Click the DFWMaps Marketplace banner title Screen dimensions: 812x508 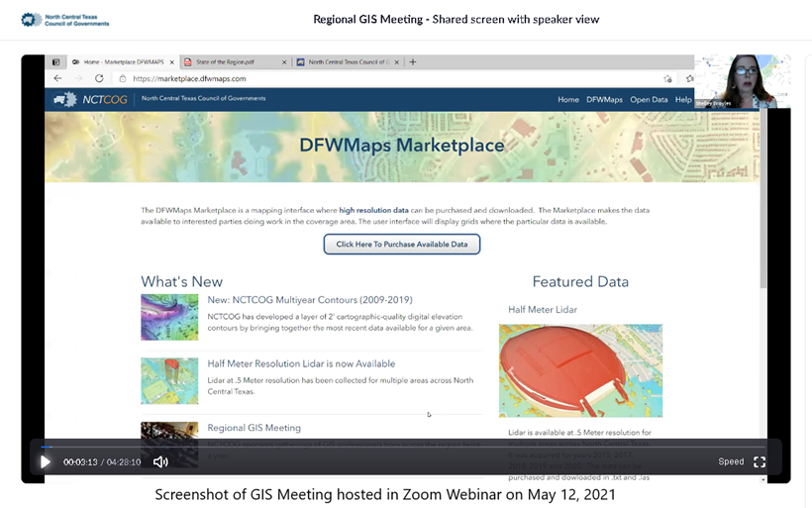click(402, 146)
